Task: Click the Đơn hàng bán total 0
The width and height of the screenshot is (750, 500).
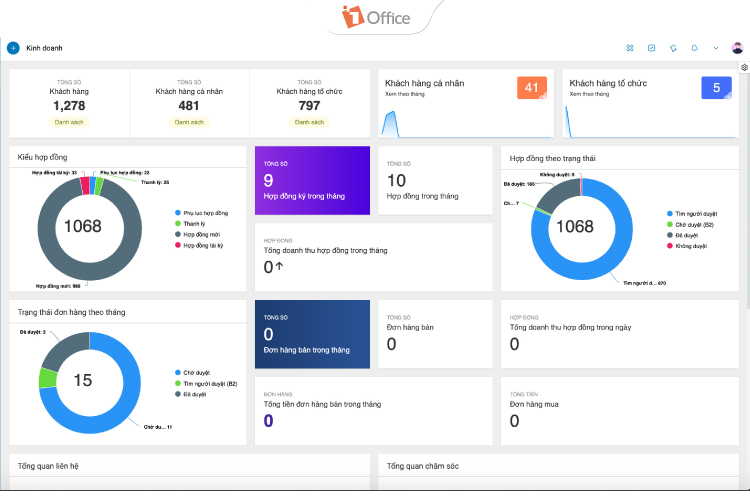Action: click(x=391, y=344)
